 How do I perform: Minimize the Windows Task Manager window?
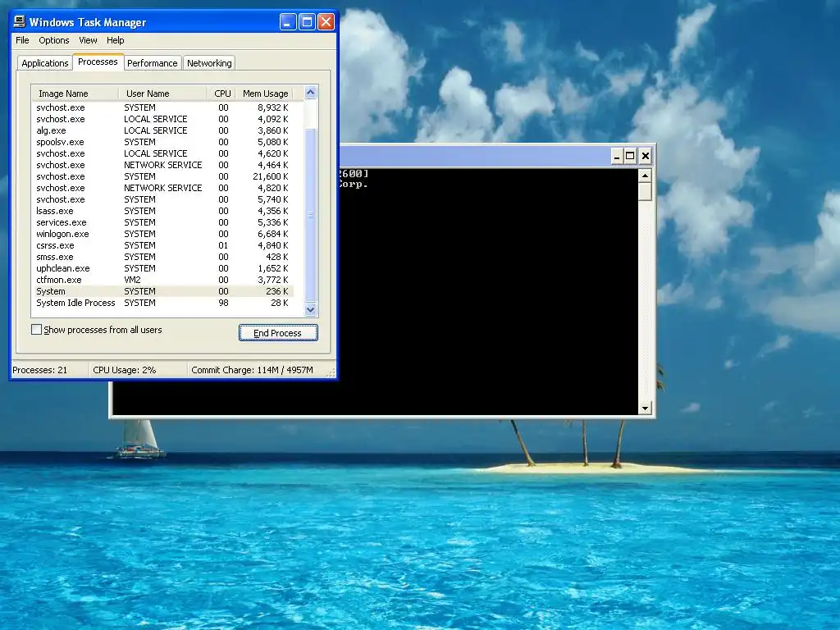pyautogui.click(x=288, y=22)
